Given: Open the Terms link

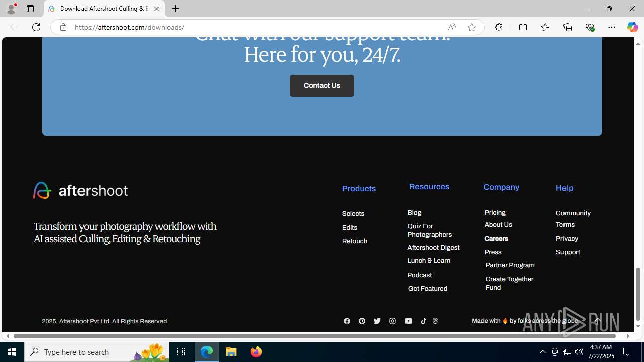Looking at the screenshot, I should pos(565,225).
